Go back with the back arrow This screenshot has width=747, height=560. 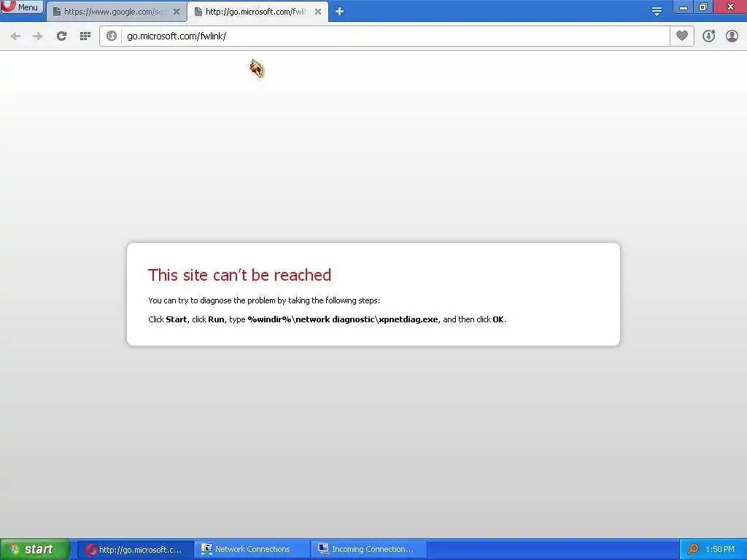click(x=15, y=36)
